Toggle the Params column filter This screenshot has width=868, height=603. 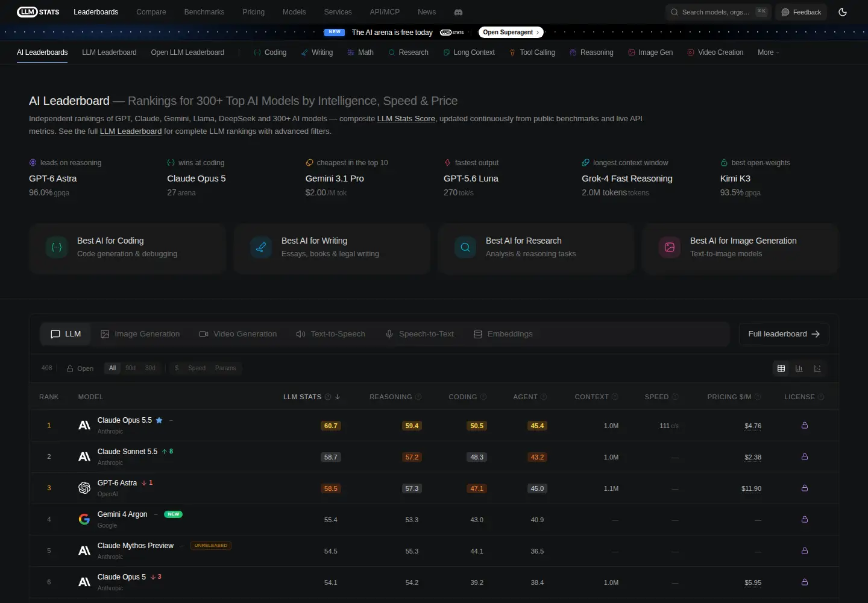(225, 368)
